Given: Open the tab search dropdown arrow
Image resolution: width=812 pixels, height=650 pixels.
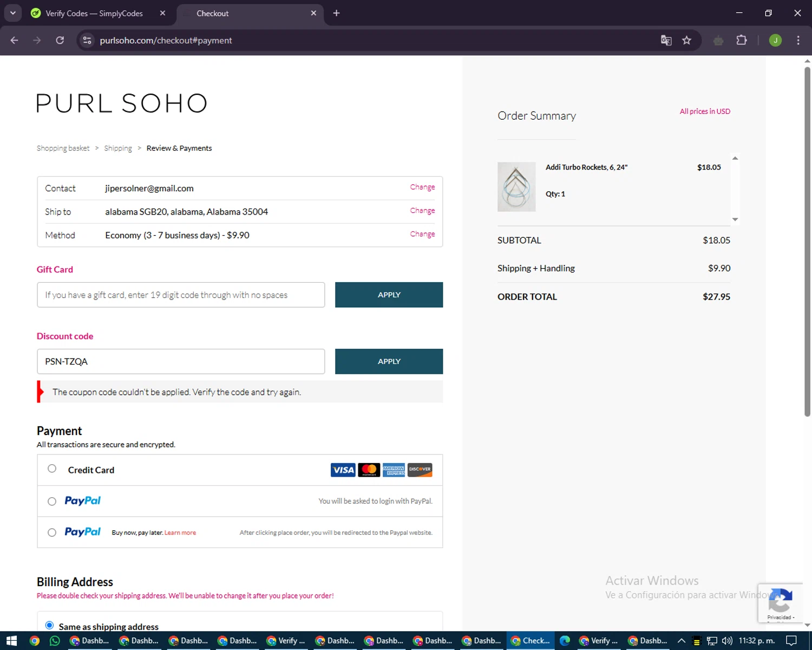Looking at the screenshot, I should tap(12, 13).
